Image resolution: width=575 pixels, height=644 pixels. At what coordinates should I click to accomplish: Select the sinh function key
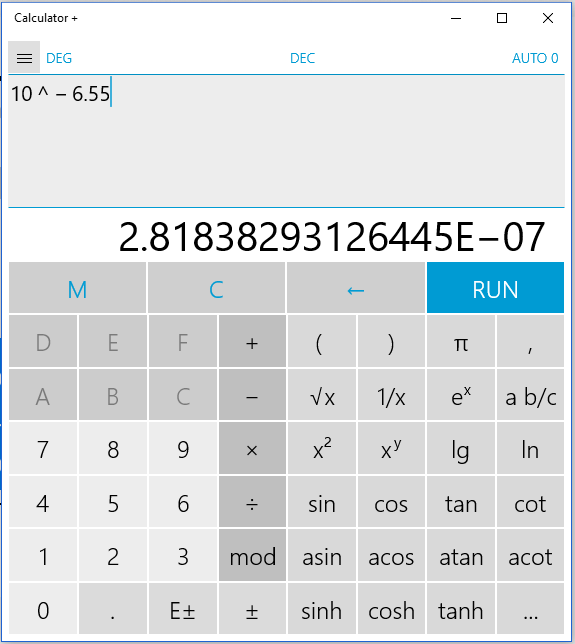coord(322,609)
